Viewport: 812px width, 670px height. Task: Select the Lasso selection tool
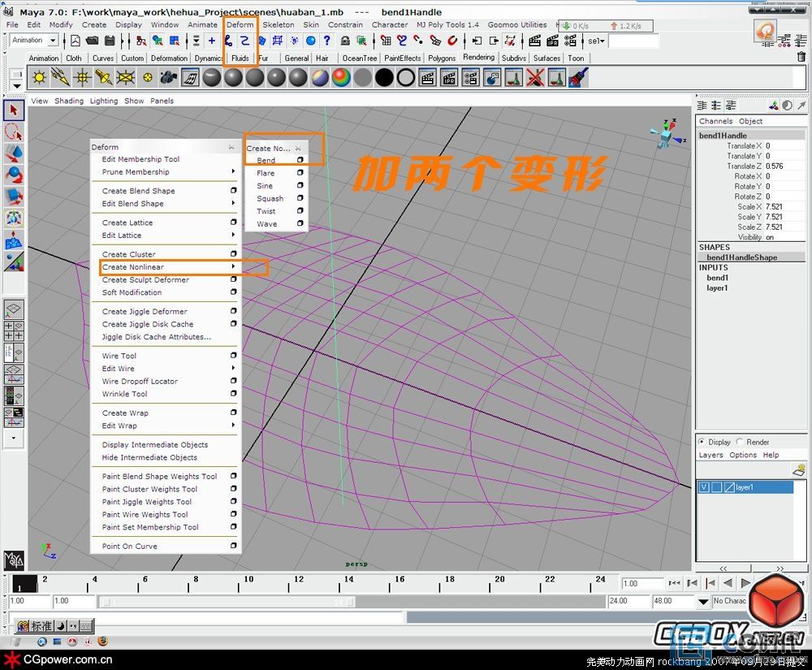coord(14,132)
